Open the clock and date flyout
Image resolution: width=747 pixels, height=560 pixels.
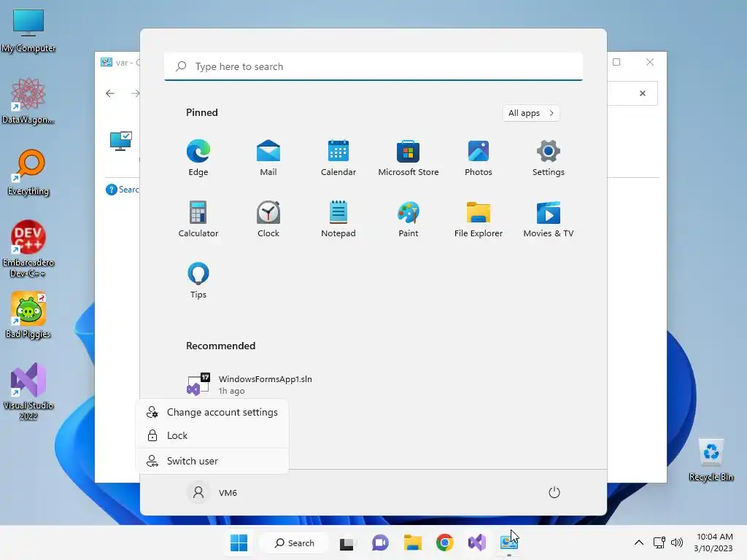(x=713, y=542)
